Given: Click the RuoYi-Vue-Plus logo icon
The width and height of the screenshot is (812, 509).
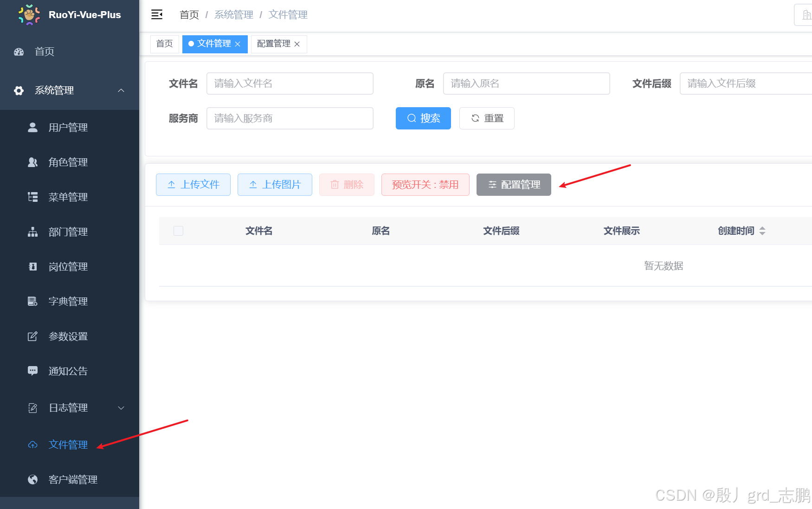Looking at the screenshot, I should point(29,15).
